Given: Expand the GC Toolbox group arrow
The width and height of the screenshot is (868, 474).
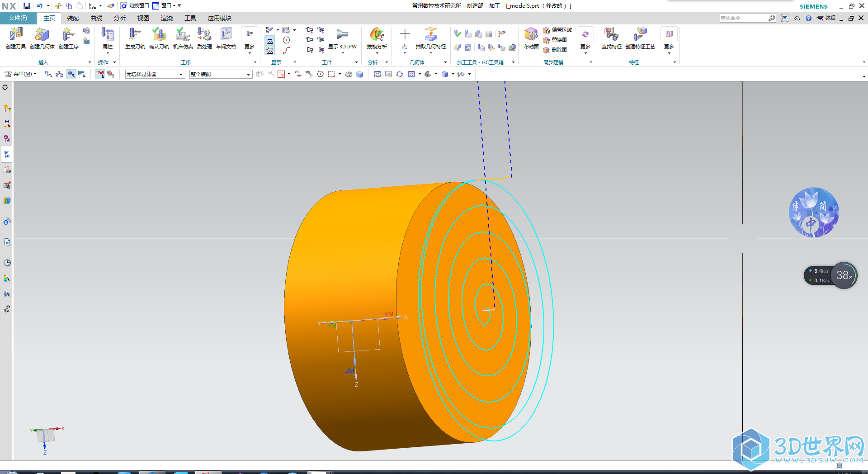Looking at the screenshot, I should pyautogui.click(x=513, y=62).
